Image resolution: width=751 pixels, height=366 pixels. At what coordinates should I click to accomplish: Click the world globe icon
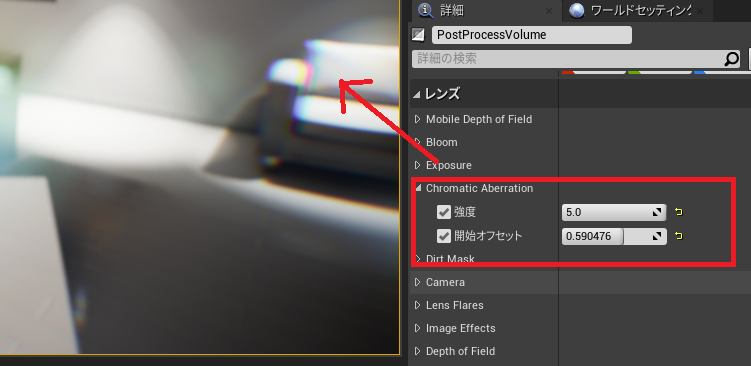click(577, 11)
